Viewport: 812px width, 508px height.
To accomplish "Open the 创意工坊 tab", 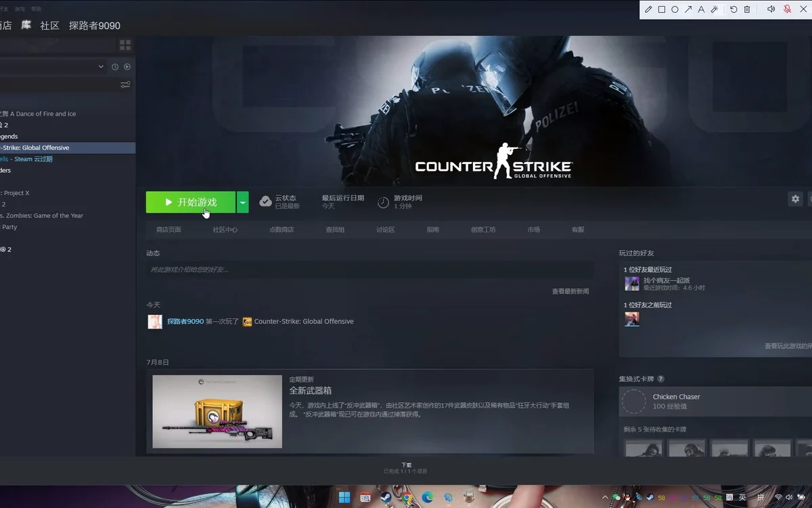I will tap(483, 230).
